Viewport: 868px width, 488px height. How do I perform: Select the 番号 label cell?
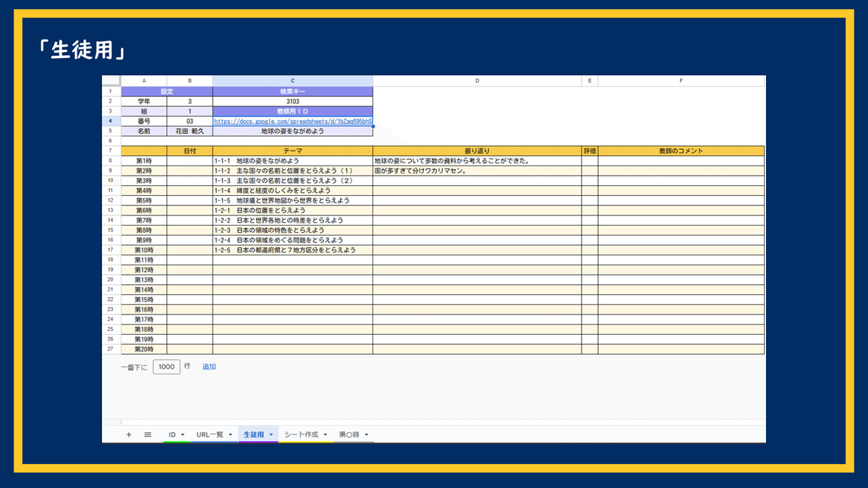[144, 121]
